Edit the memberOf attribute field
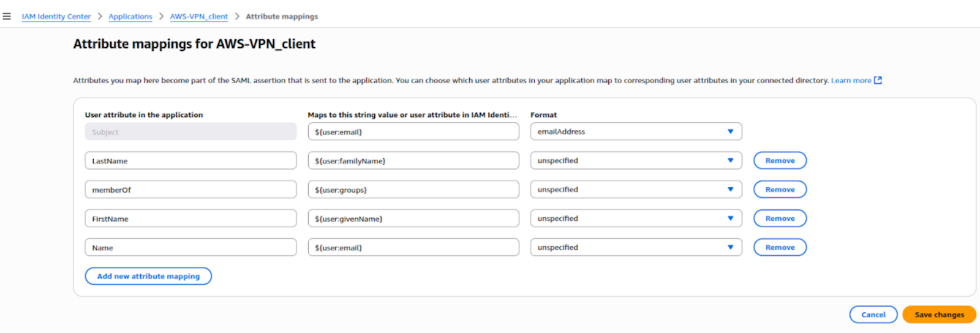Image resolution: width=980 pixels, height=333 pixels. click(x=190, y=190)
